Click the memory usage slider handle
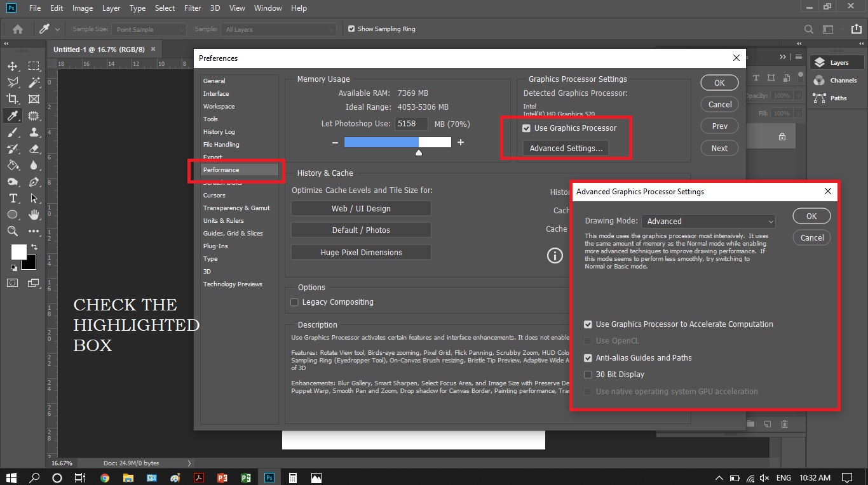 click(x=419, y=152)
